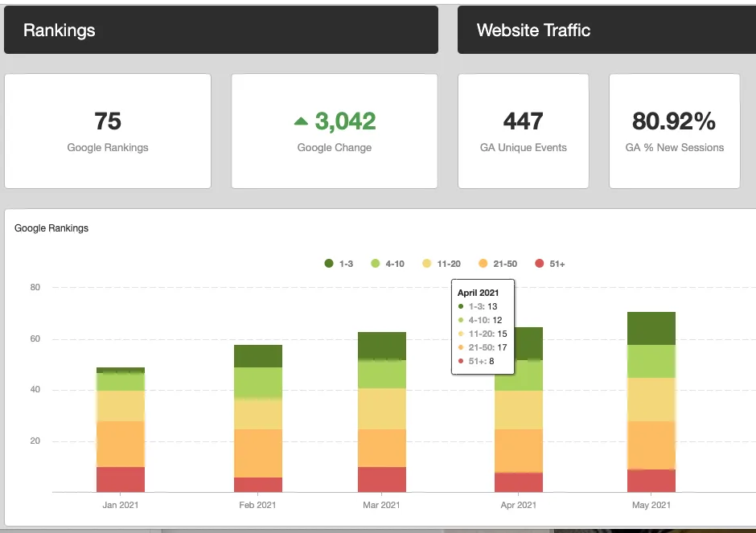
Task: Click the Google Rankings chart title
Action: pos(51,228)
